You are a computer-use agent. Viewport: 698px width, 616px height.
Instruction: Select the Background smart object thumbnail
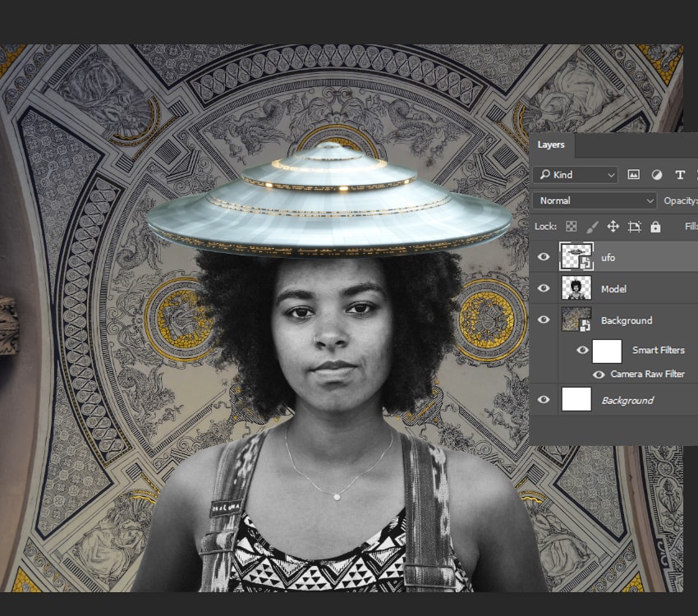click(576, 319)
